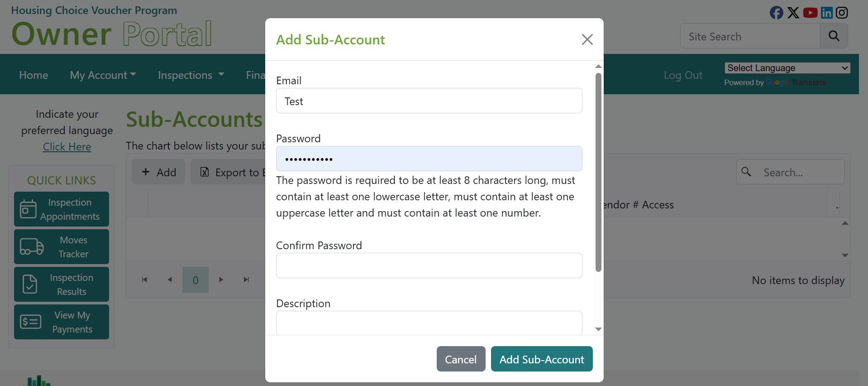
Task: Expand the Select Language dropdown
Action: coord(787,68)
